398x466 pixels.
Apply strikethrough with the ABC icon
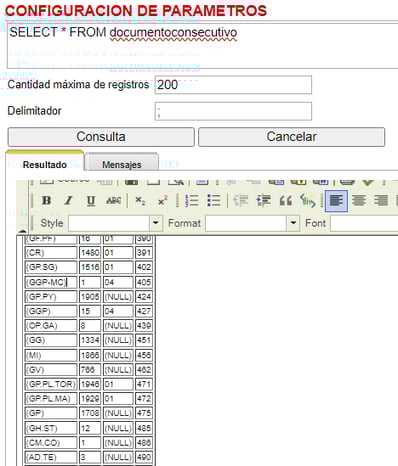click(x=113, y=201)
